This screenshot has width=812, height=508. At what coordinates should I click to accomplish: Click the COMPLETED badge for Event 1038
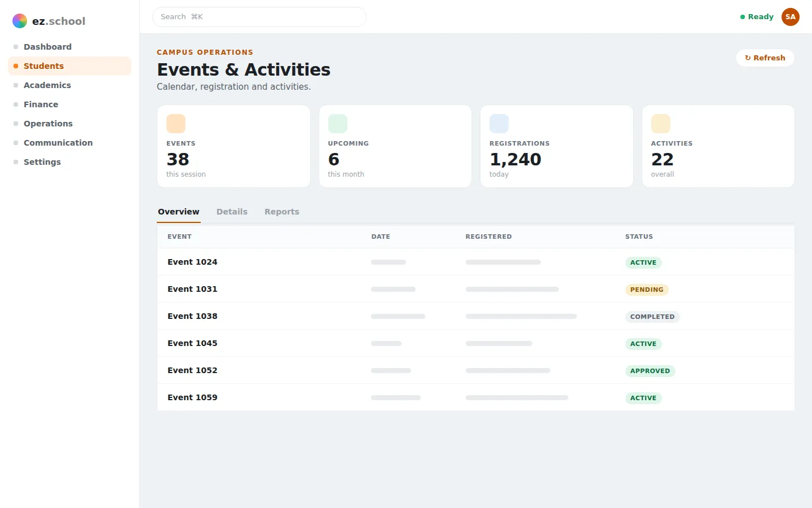pos(652,317)
